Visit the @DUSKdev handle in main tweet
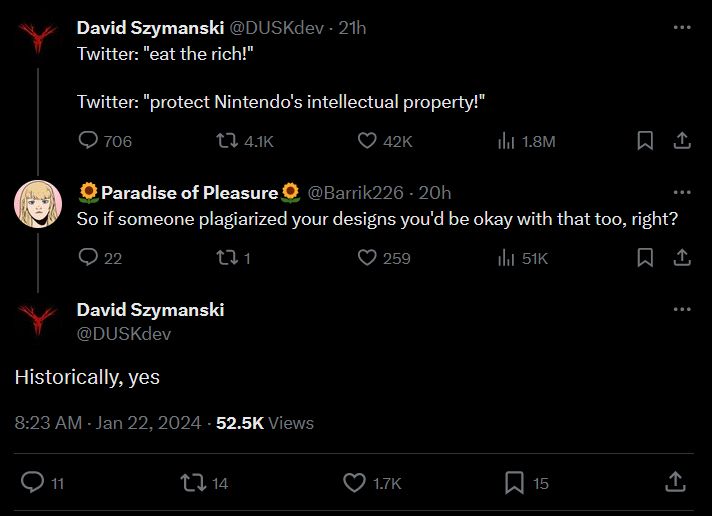The height and width of the screenshot is (516, 712). 124,334
